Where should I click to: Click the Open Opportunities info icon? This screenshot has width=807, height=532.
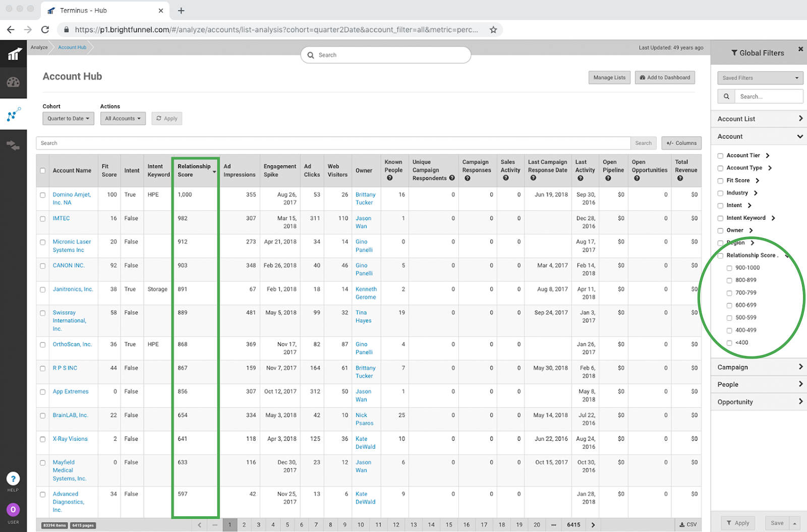pos(637,178)
